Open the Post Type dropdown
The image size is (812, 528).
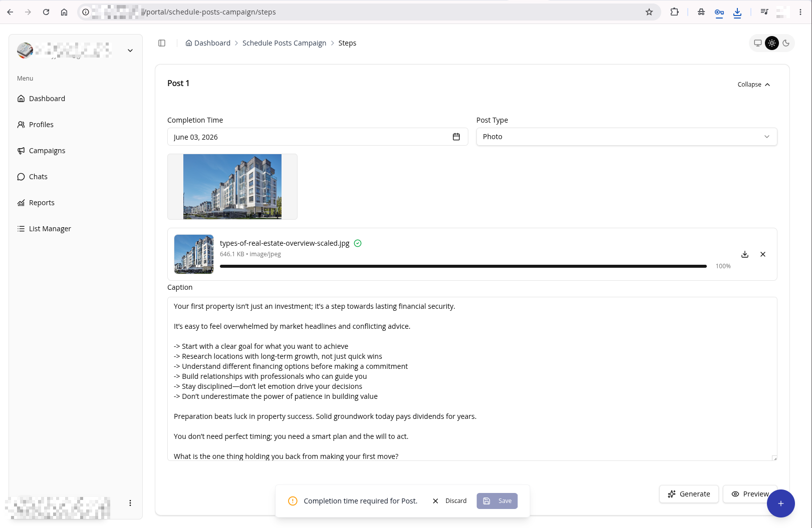(x=627, y=137)
